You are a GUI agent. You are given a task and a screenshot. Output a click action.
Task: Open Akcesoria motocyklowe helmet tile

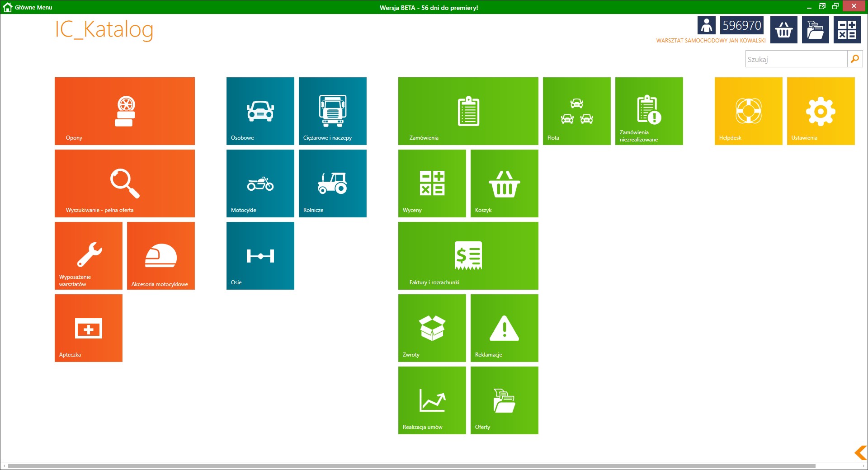pyautogui.click(x=160, y=256)
